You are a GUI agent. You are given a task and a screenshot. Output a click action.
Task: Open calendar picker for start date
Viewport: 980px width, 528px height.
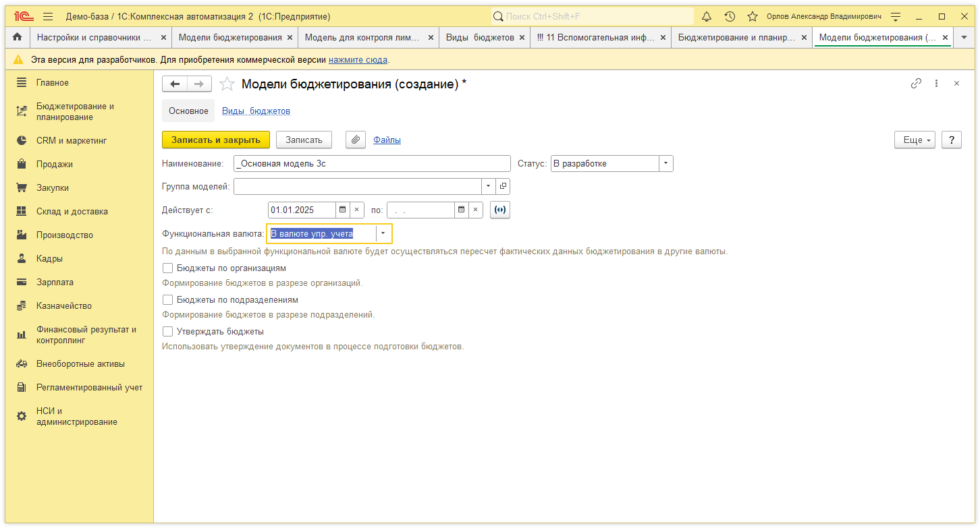342,210
